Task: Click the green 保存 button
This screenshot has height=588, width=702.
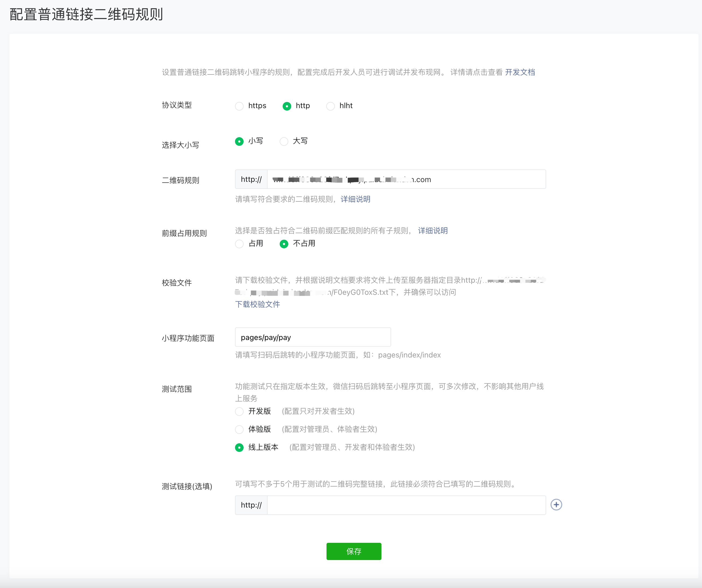Action: coord(354,551)
